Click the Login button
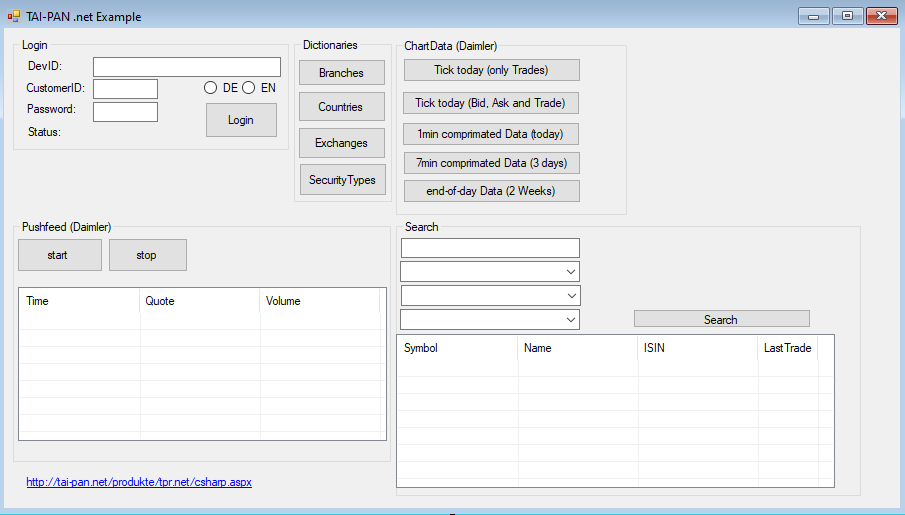The image size is (905, 515). [241, 120]
